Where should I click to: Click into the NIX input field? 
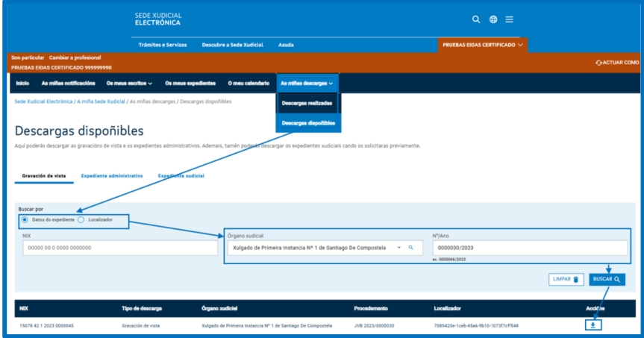click(x=115, y=248)
